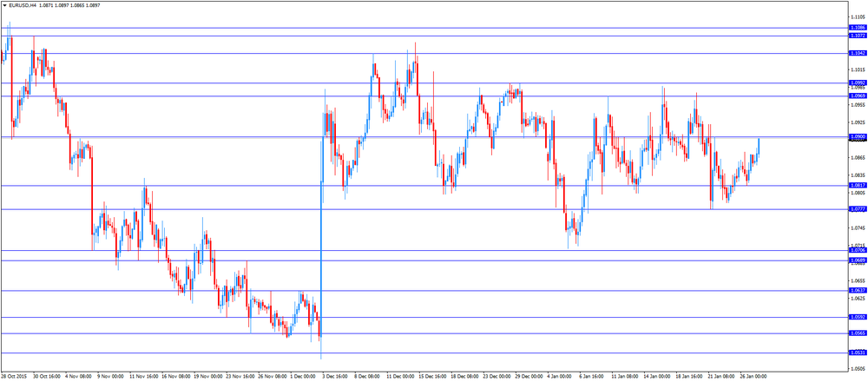Click the 8 Dec 08:00 time label
This screenshot has width=868, height=382.
pos(368,376)
